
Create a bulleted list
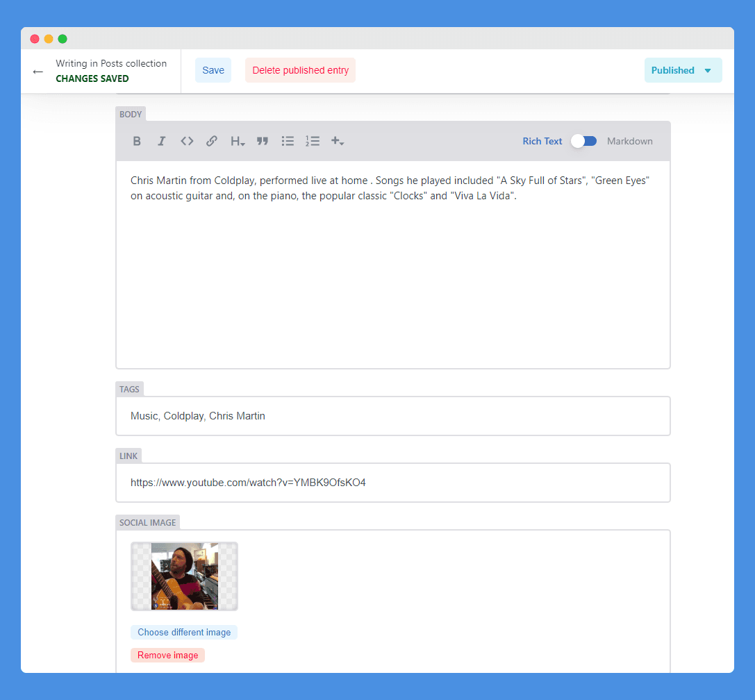287,141
